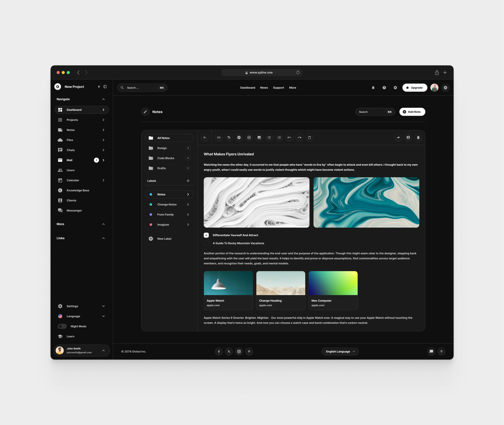Apply bulleted list formatting
This screenshot has height=425, width=504.
coord(269,138)
